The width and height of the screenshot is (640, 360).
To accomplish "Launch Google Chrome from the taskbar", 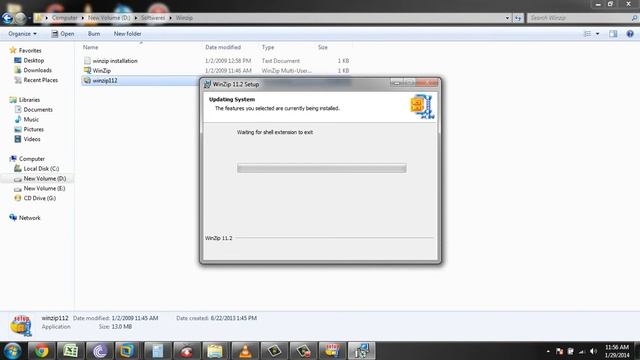I will pos(41,351).
